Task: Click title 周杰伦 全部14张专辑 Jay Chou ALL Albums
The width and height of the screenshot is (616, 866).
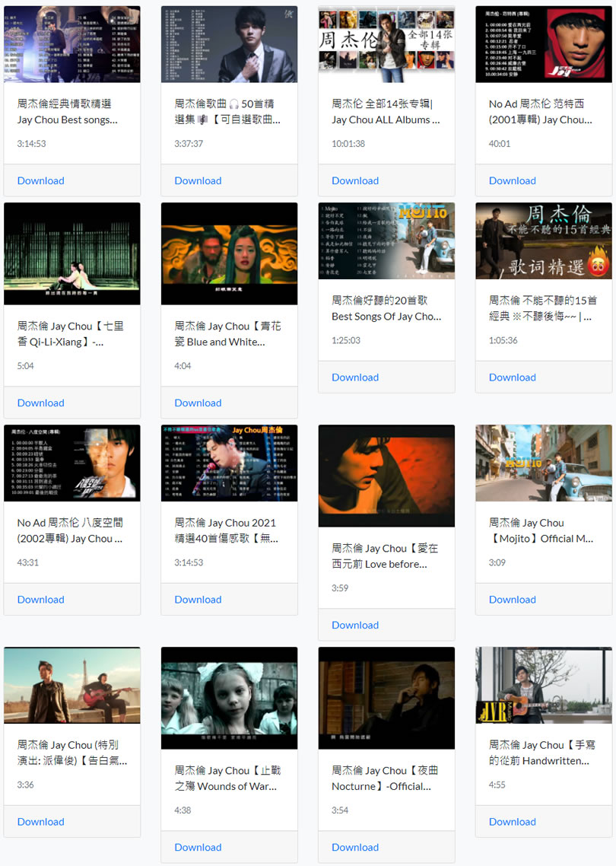Action: tap(386, 112)
